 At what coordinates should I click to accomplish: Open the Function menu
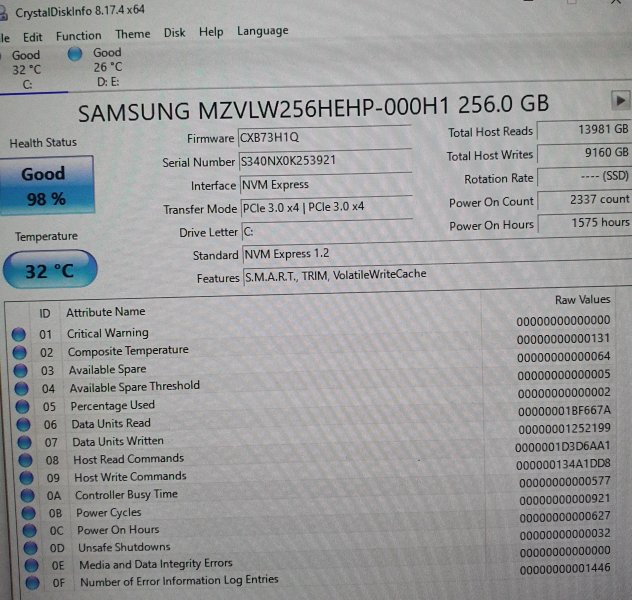(x=78, y=35)
